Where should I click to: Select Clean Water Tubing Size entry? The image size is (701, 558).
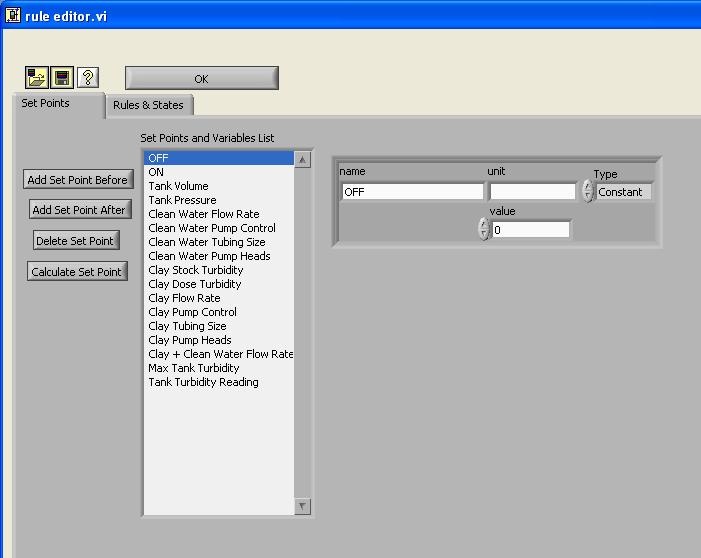pyautogui.click(x=219, y=242)
